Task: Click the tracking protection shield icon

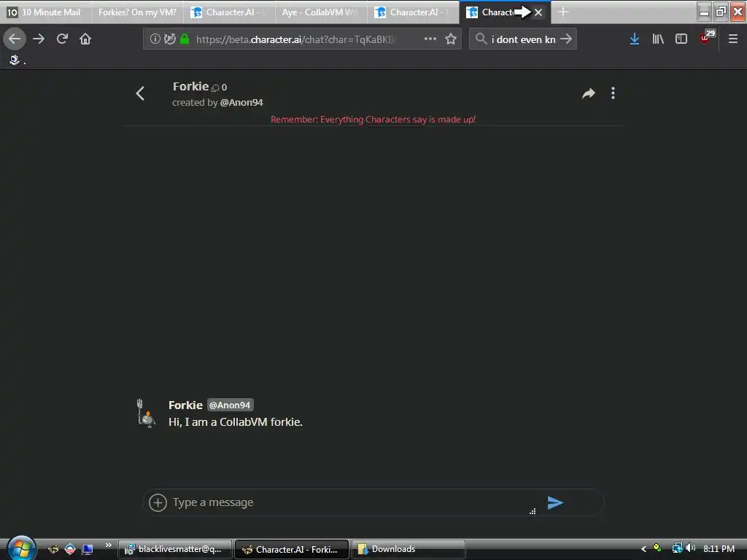Action: tap(169, 39)
